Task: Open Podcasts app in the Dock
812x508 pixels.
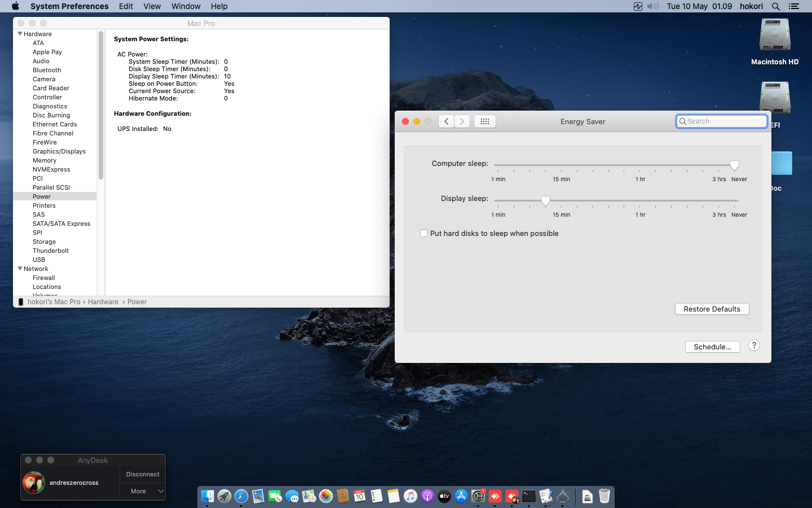Action: (427, 496)
